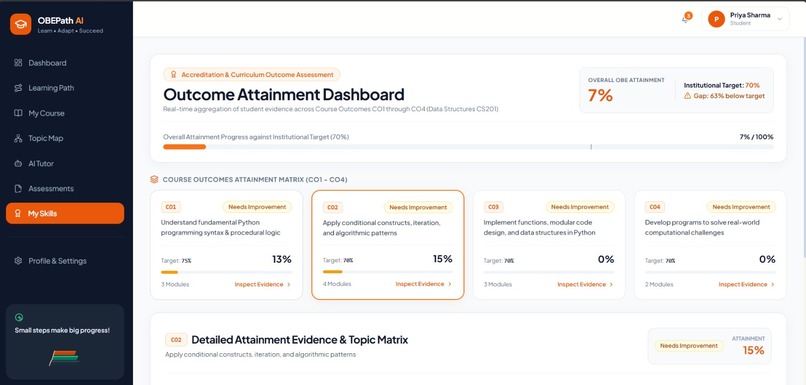Click the CO1 tag label
The height and width of the screenshot is (385, 806).
[x=171, y=207]
